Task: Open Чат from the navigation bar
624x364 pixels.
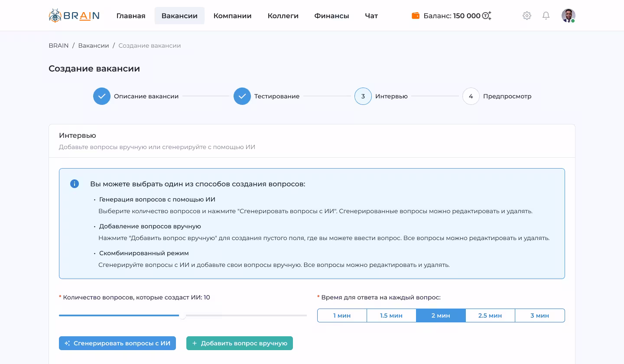Action: tap(371, 16)
